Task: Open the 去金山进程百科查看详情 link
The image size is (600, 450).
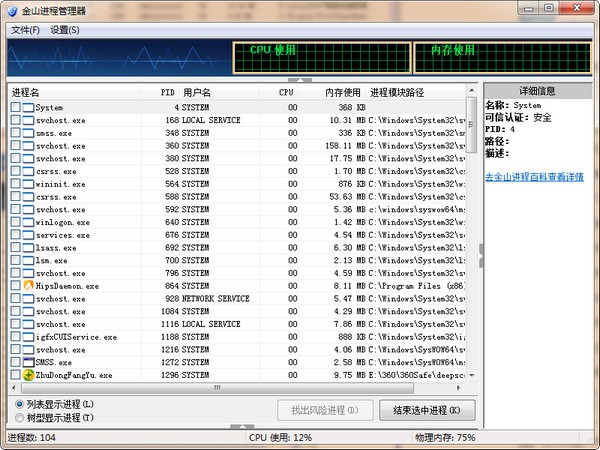Action: (534, 176)
